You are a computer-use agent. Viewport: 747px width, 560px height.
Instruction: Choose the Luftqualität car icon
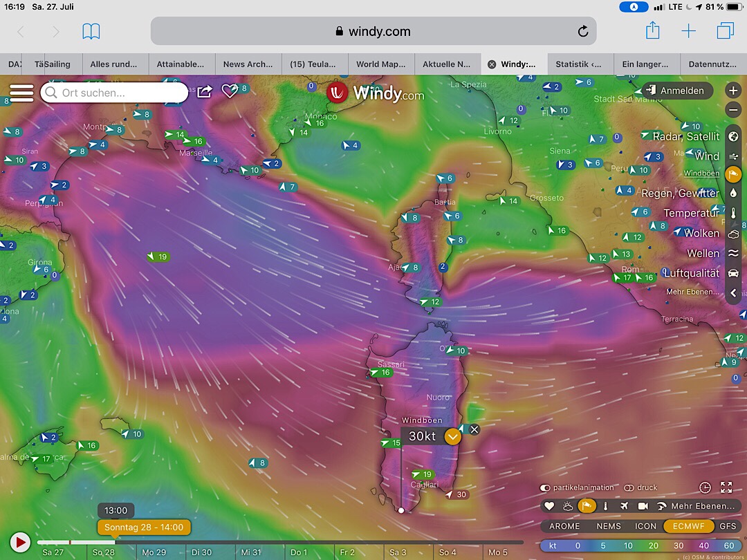pyautogui.click(x=734, y=273)
